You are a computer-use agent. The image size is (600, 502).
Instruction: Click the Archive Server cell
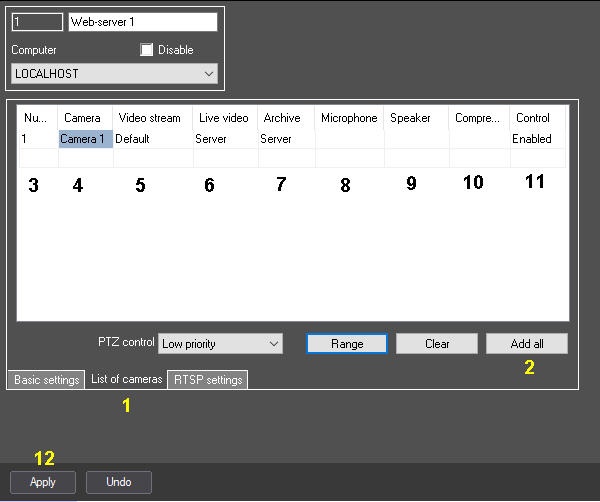point(287,139)
